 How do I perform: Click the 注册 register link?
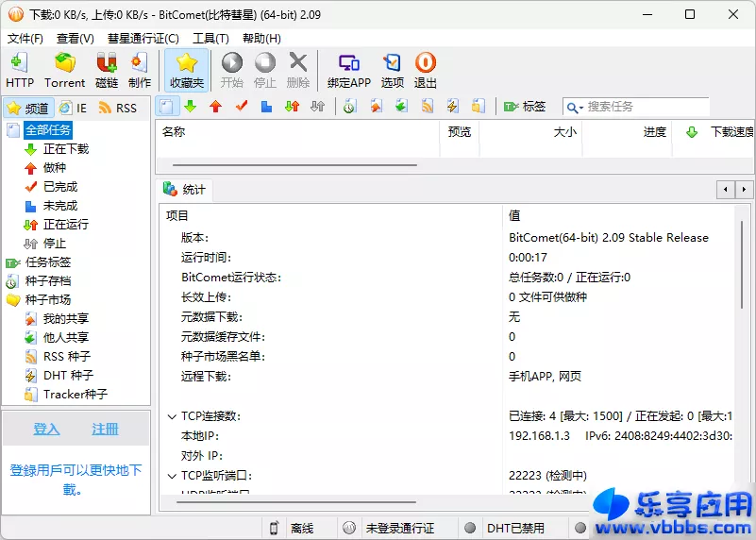tap(105, 430)
